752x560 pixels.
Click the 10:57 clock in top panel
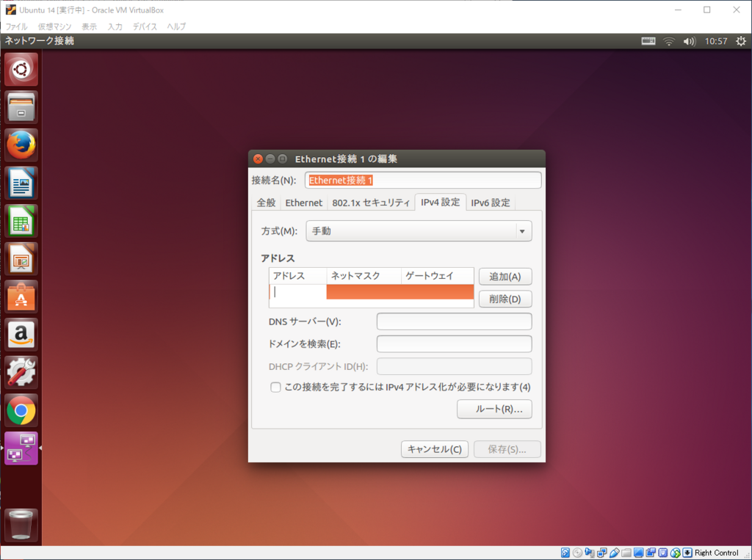[x=716, y=41]
